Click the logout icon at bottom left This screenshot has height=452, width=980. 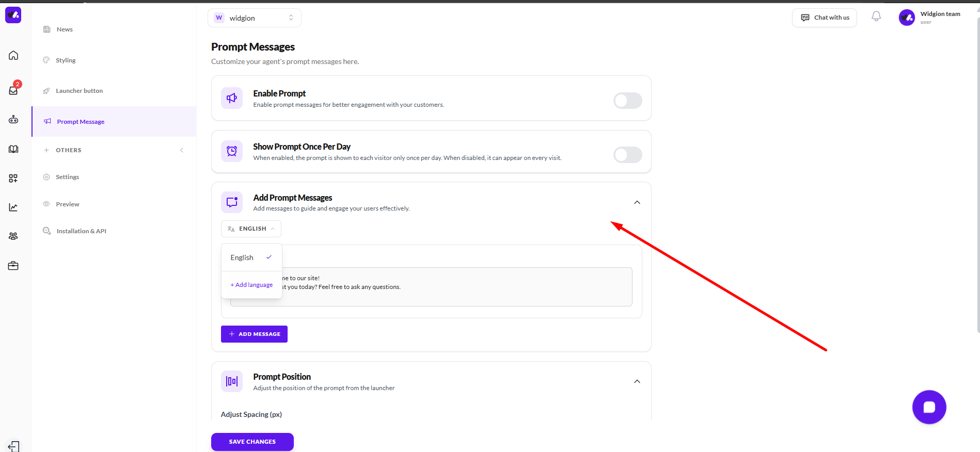(x=14, y=446)
